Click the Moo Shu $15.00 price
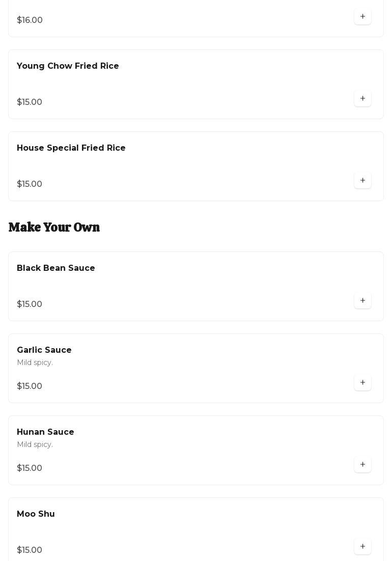The width and height of the screenshot is (392, 561). click(x=30, y=550)
